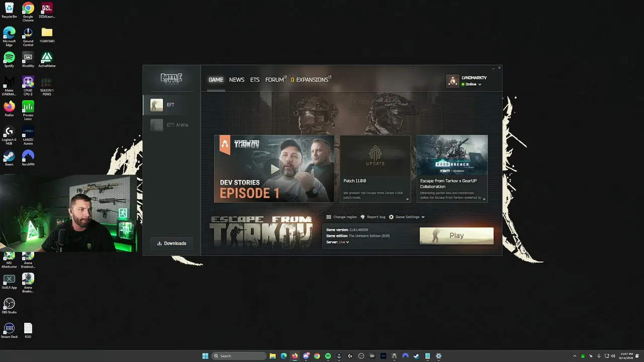Open the CPUID CPU-Z desktop icon

click(x=28, y=86)
